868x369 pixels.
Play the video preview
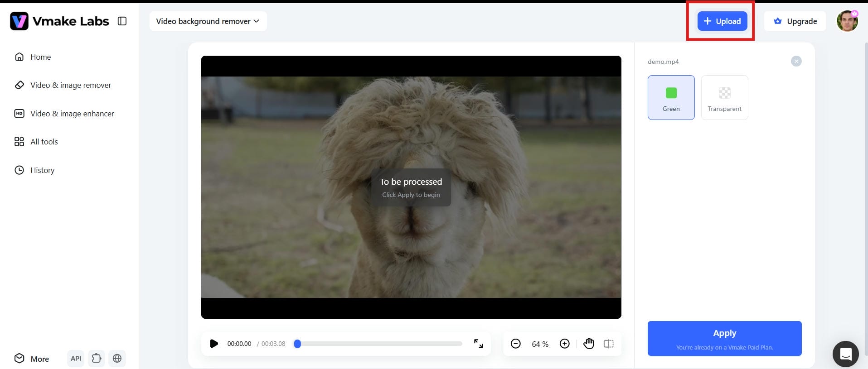pos(214,344)
